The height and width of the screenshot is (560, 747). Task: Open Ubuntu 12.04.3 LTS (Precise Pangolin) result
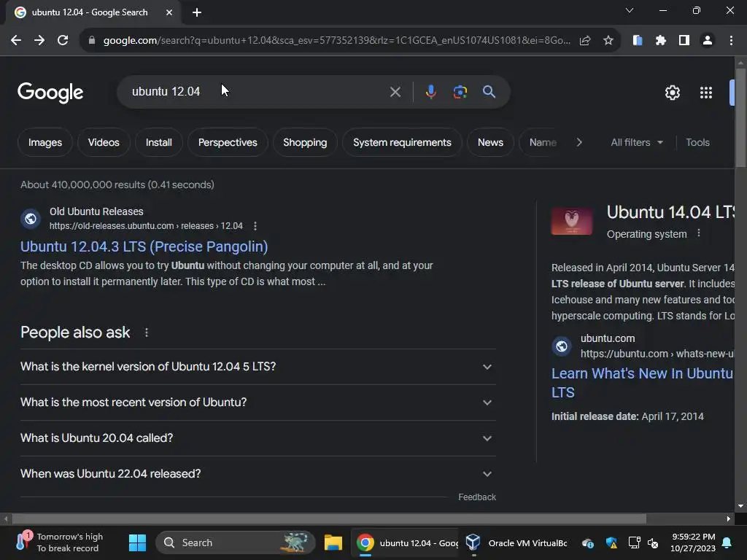pyautogui.click(x=144, y=246)
